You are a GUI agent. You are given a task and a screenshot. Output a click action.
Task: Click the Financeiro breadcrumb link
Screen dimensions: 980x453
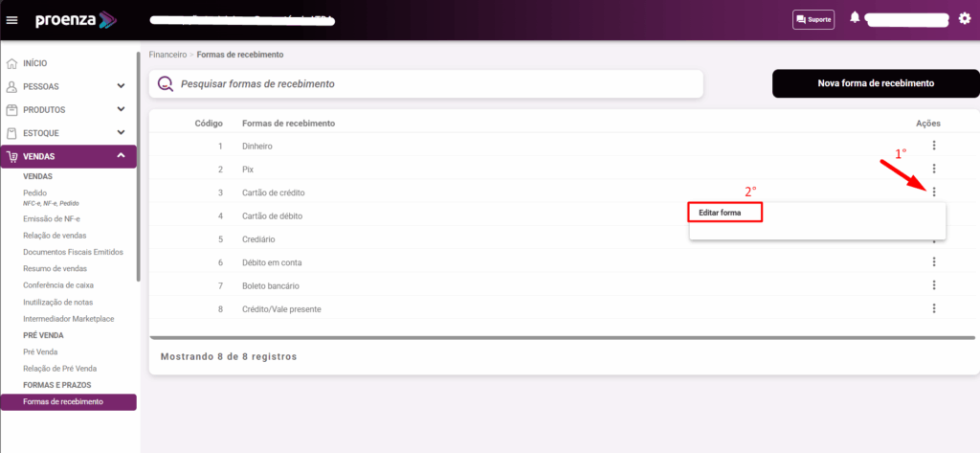167,55
